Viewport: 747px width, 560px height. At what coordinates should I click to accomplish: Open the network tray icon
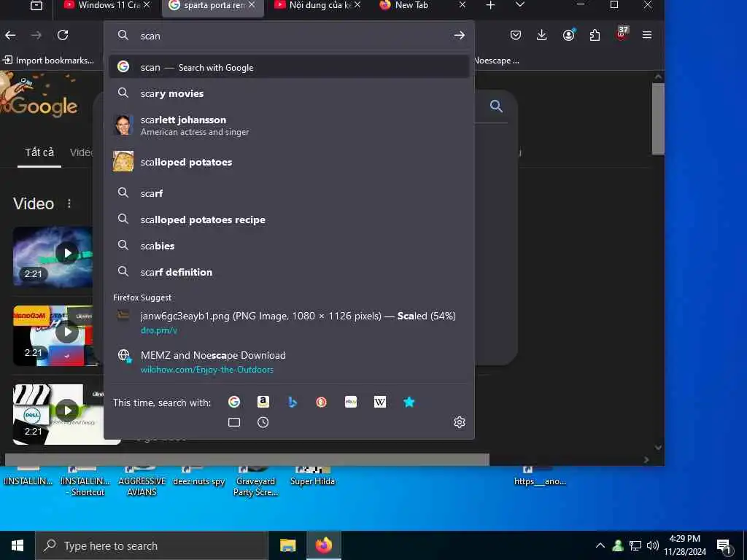tap(635, 545)
